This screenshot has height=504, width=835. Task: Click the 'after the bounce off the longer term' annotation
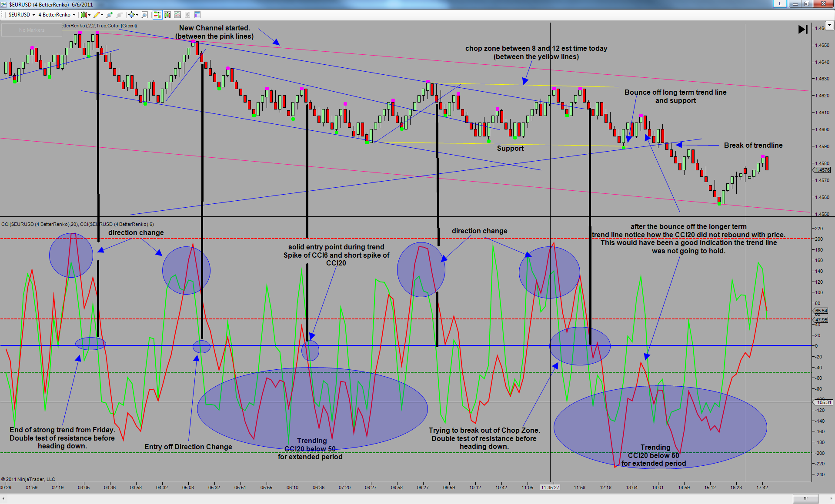[x=689, y=239]
